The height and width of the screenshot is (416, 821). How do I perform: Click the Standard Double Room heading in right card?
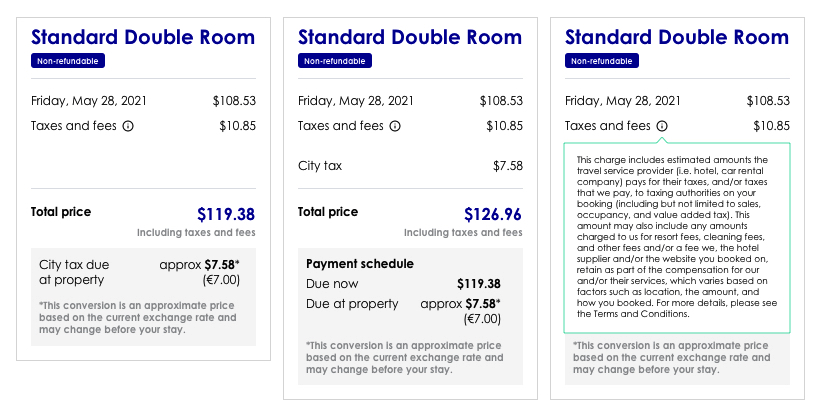[x=677, y=37]
